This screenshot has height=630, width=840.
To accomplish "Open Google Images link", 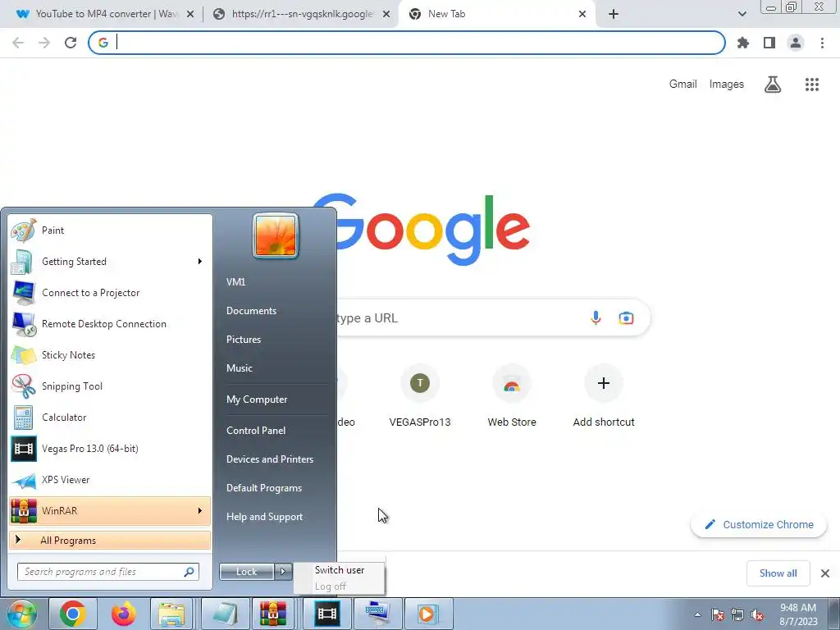I will [727, 84].
